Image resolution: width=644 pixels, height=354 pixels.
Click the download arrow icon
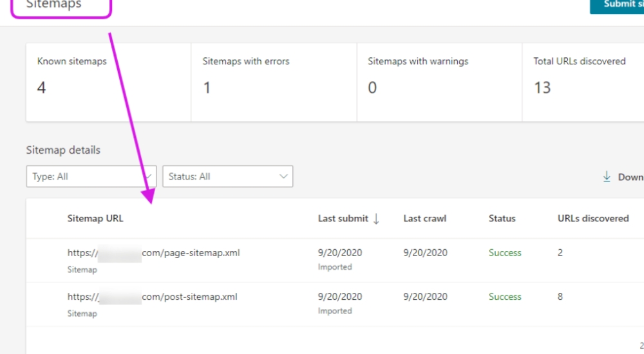[x=607, y=176]
